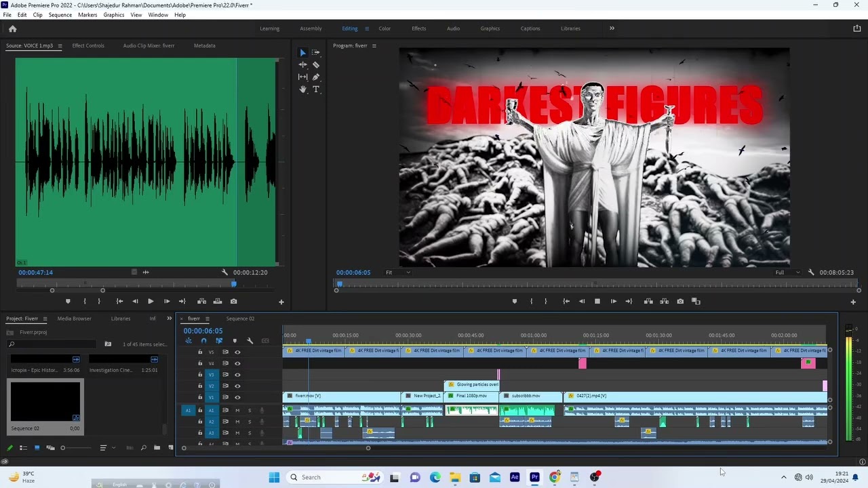Open timeline display settings wrench
The width and height of the screenshot is (868, 488).
coord(250,341)
